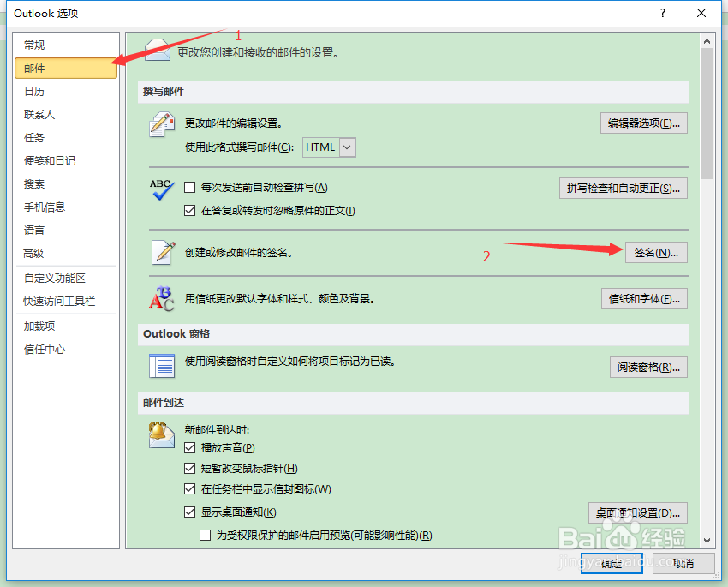Close the Outlook 选项 dialog

tap(701, 13)
